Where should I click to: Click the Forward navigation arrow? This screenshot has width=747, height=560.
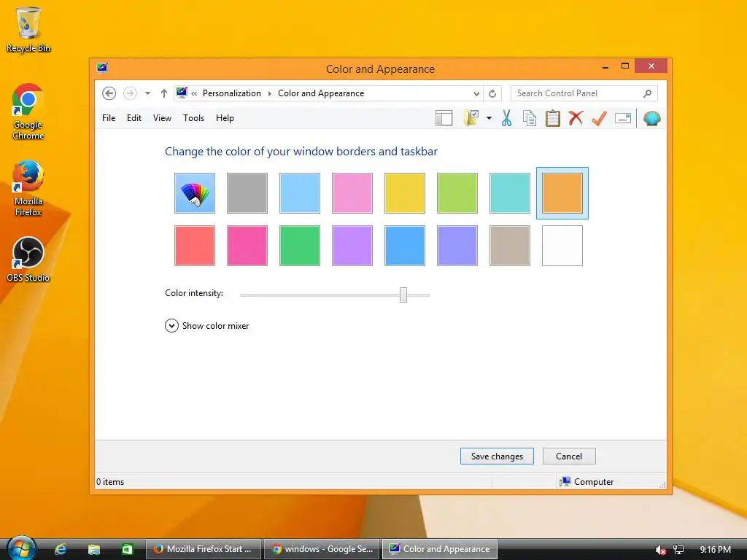130,93
